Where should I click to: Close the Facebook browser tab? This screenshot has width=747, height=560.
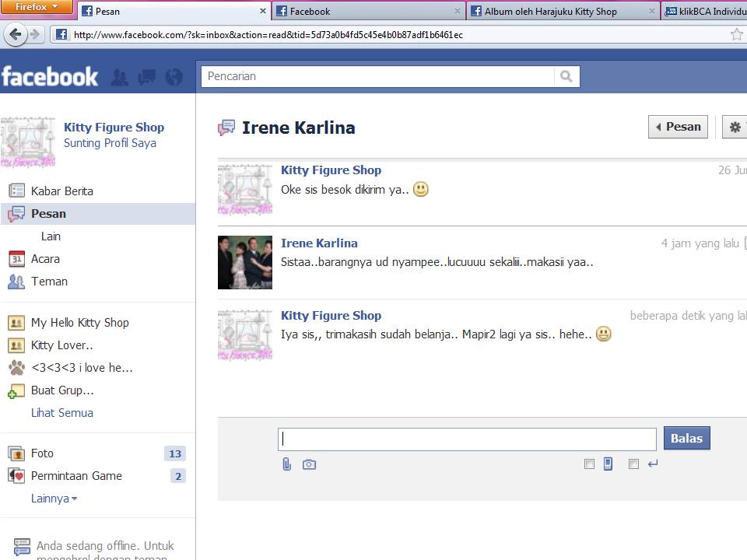[458, 11]
